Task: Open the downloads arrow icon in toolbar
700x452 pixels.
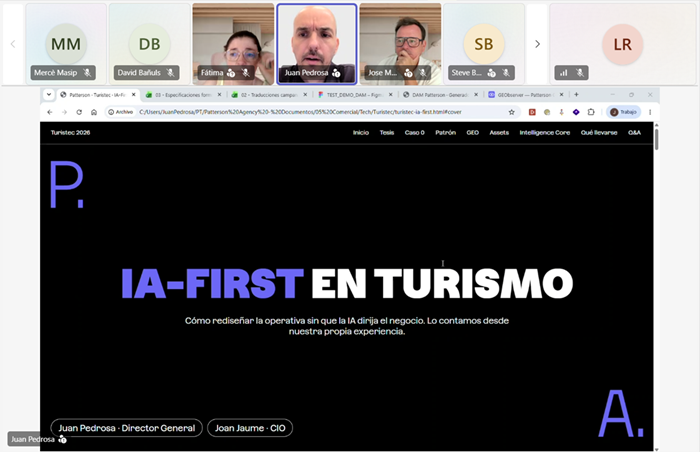Action: [562, 112]
